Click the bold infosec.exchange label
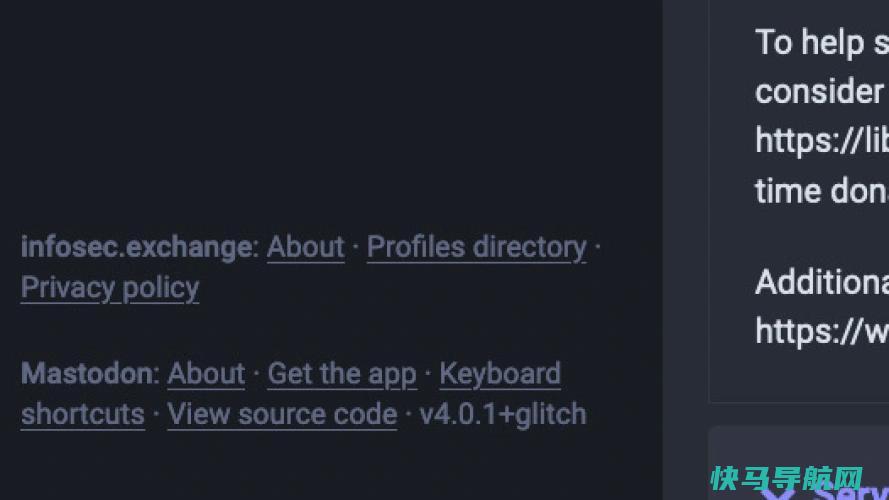This screenshot has width=889, height=500. coord(140,247)
